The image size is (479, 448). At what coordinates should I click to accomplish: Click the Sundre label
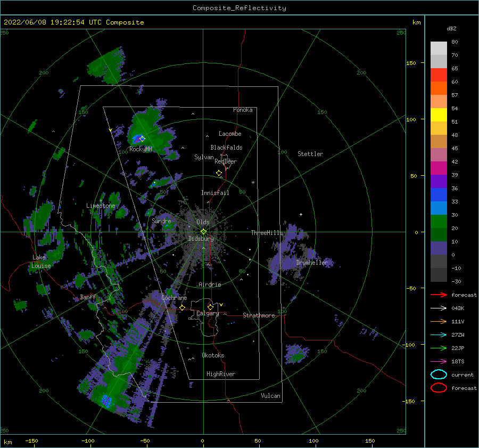click(x=161, y=221)
